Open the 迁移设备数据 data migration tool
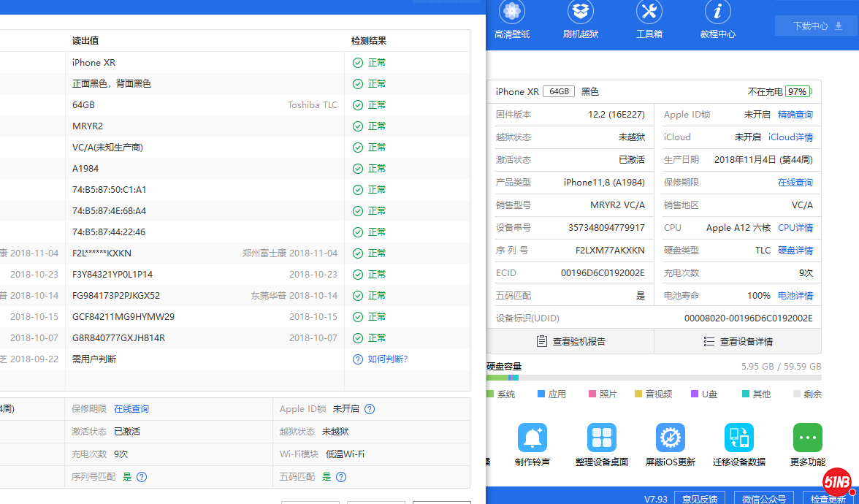 pos(738,444)
